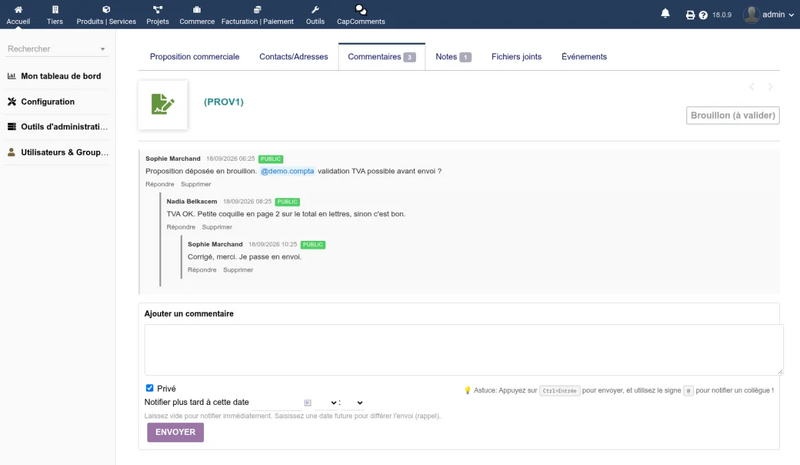This screenshot has width=800, height=465.
Task: Select the Commentaires tab
Action: [x=382, y=57]
